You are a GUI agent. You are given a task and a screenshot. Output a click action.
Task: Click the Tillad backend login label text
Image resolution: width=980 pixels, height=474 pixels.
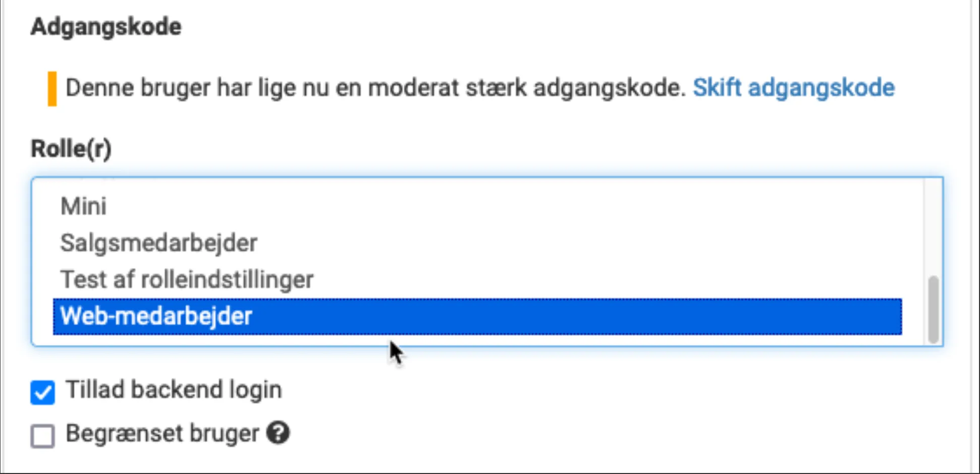[x=174, y=389]
